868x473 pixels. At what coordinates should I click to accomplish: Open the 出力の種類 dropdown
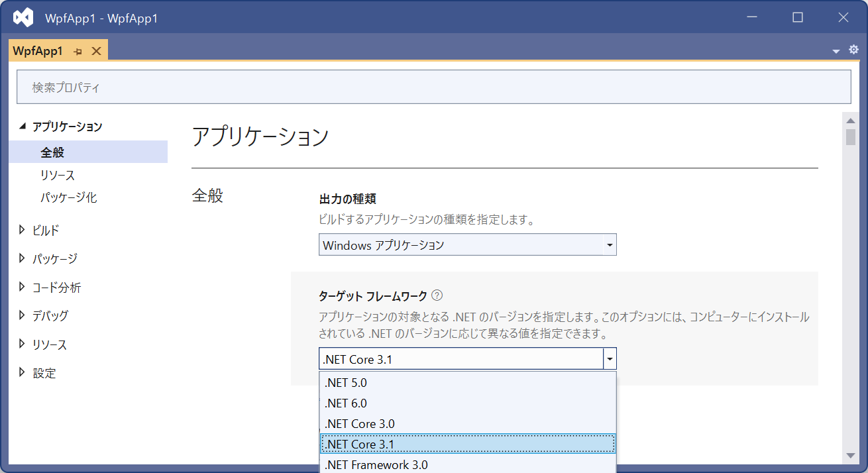[x=468, y=244]
